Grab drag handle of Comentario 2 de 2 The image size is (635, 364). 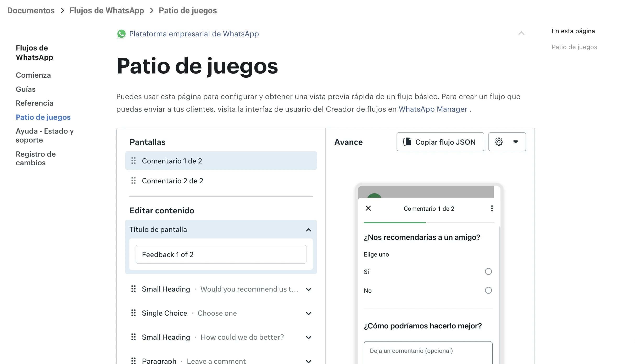pyautogui.click(x=133, y=181)
